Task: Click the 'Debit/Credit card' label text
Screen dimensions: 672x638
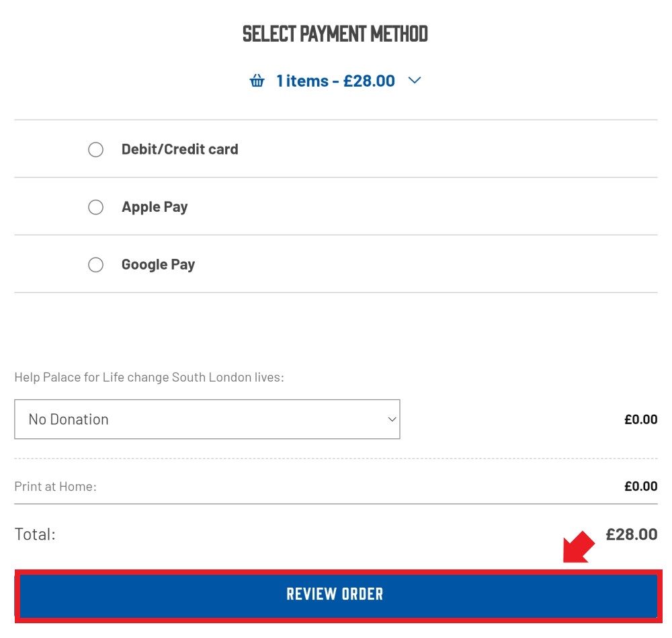Action: tap(179, 149)
